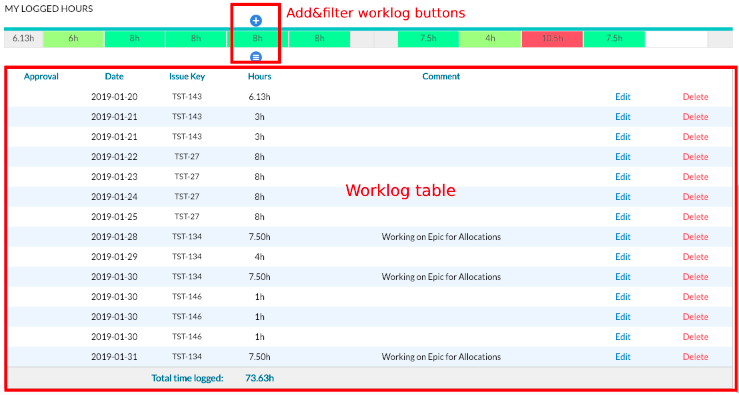
Task: Select the light green 4h day cell
Action: click(x=490, y=39)
